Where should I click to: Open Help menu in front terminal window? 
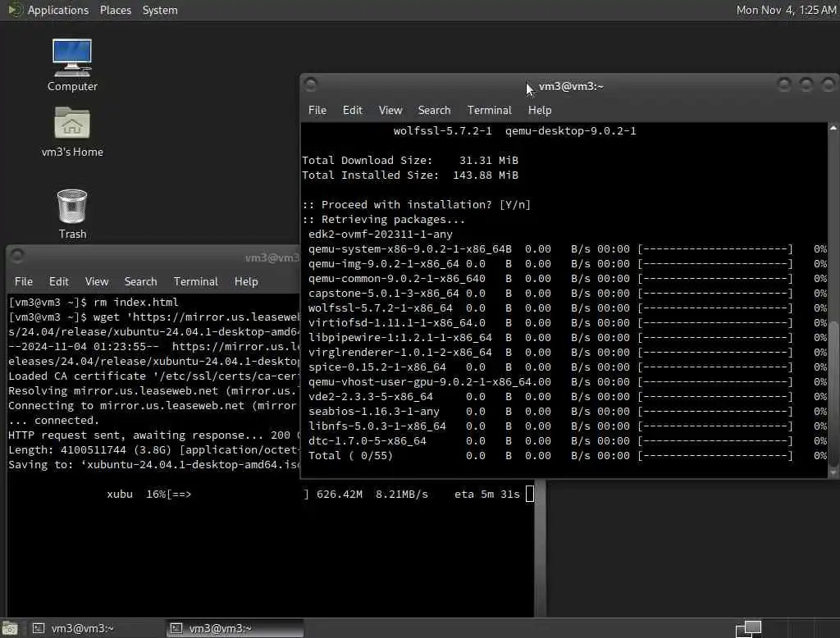(x=540, y=110)
